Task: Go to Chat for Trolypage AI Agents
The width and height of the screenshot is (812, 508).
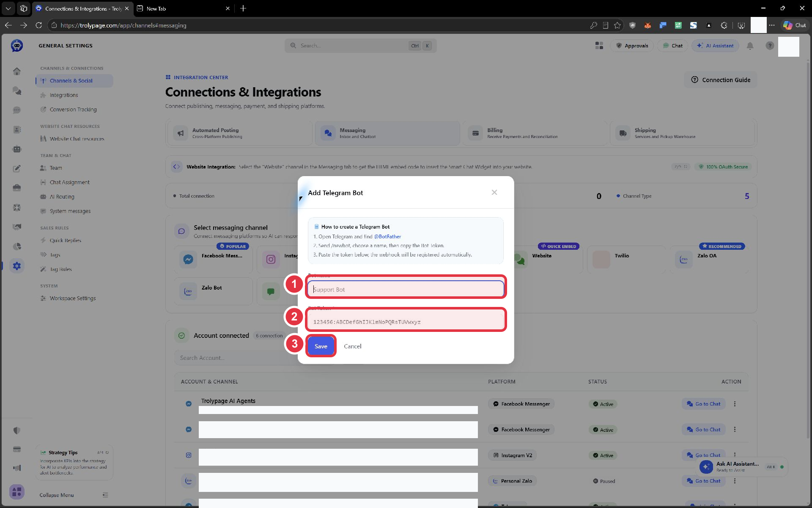Action: tap(704, 404)
